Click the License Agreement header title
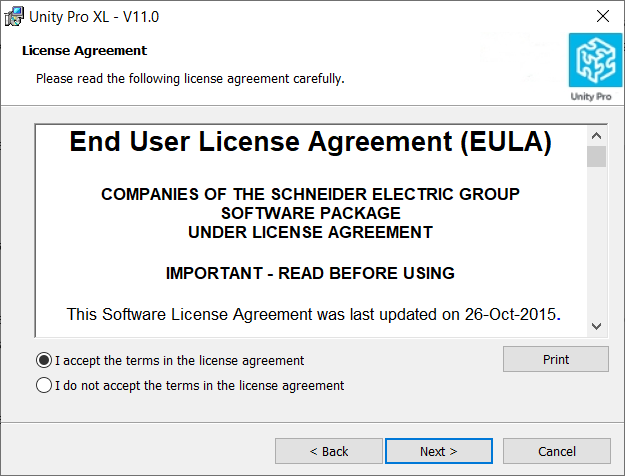625x476 pixels. (85, 51)
